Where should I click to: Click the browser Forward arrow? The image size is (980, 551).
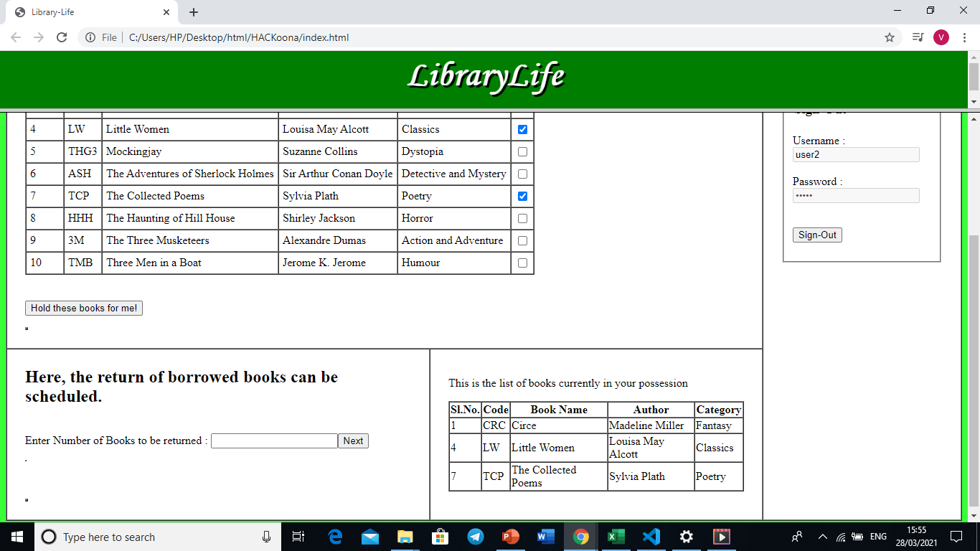pyautogui.click(x=39, y=37)
